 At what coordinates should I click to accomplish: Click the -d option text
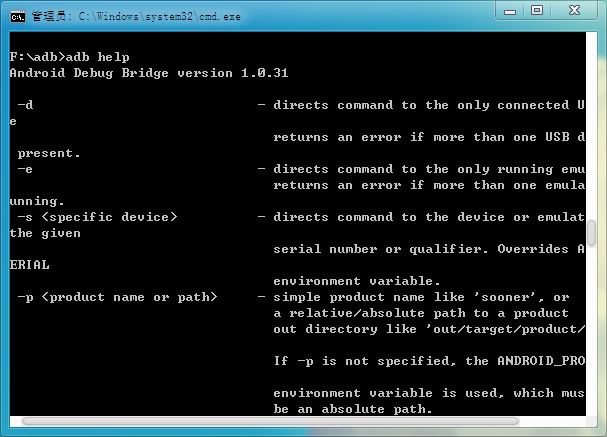click(x=26, y=105)
